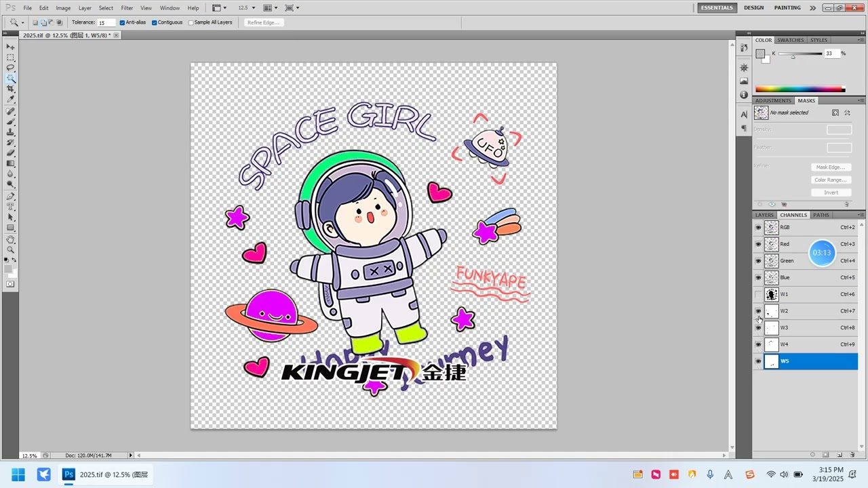Select the Healing Brush tool

coord(10,111)
